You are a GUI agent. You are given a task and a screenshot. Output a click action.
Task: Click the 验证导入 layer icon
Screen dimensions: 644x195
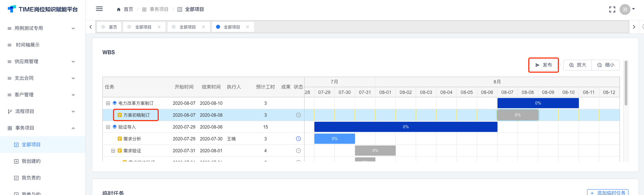(x=115, y=127)
